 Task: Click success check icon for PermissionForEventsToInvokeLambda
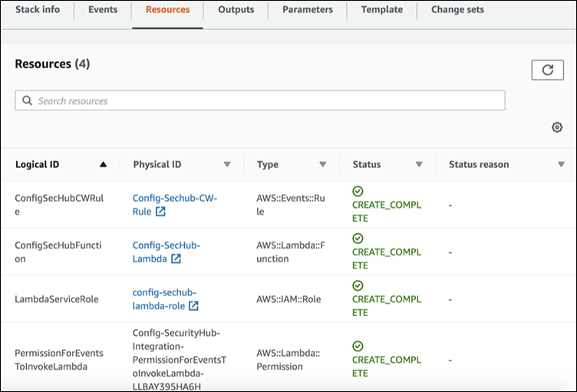pyautogui.click(x=358, y=347)
